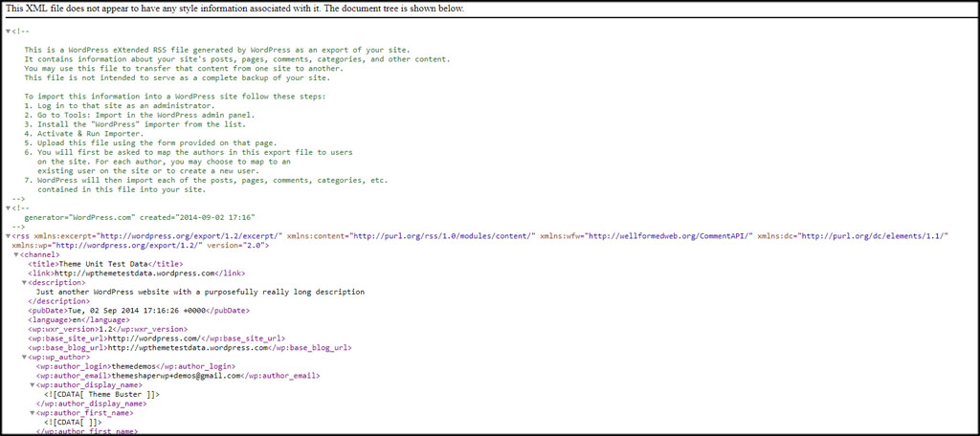Click text 'Just another WordPress website with a purposefully'
This screenshot has height=436, width=980.
200,293
